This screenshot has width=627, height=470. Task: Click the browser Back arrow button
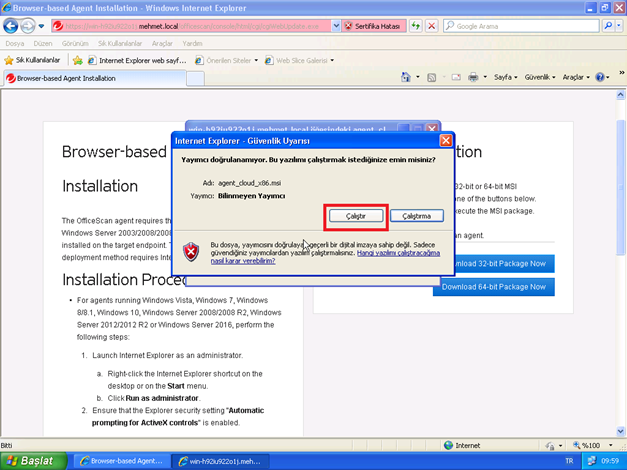click(11, 26)
